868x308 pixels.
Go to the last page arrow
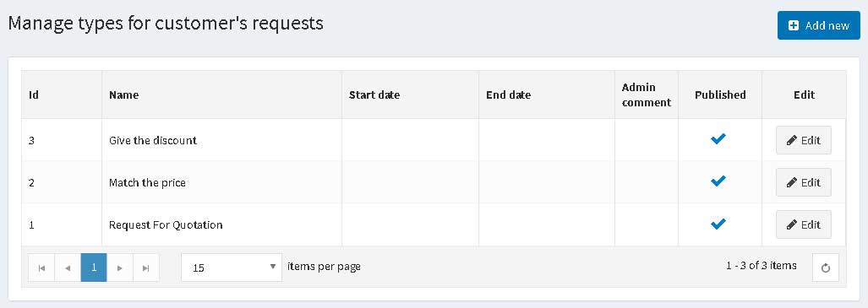click(x=145, y=267)
